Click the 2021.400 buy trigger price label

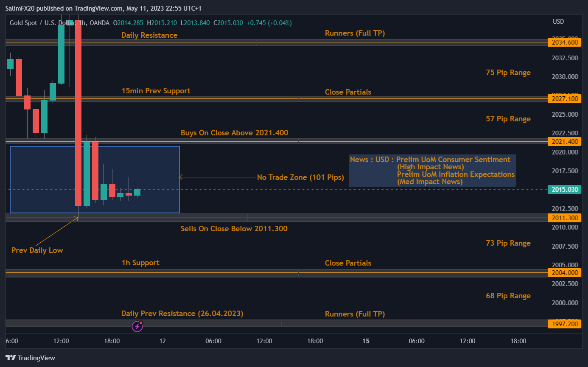pos(565,141)
